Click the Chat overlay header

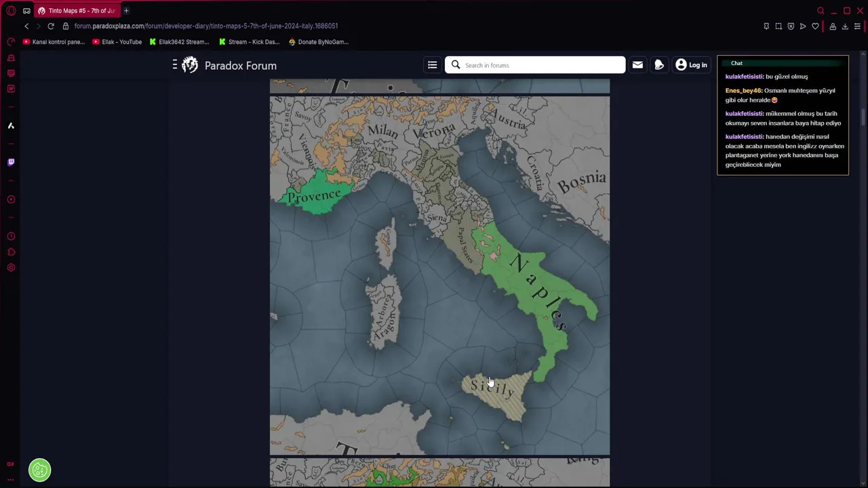[x=783, y=63]
